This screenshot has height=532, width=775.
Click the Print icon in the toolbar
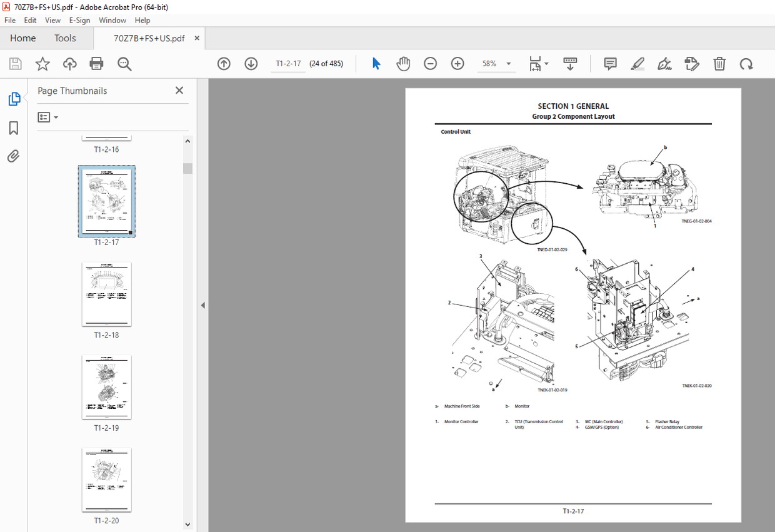[96, 63]
